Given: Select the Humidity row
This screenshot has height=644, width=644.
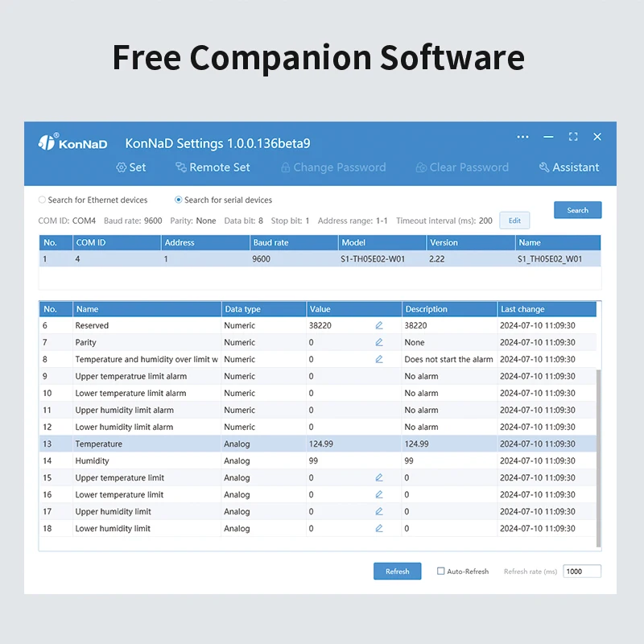Looking at the screenshot, I should [317, 460].
